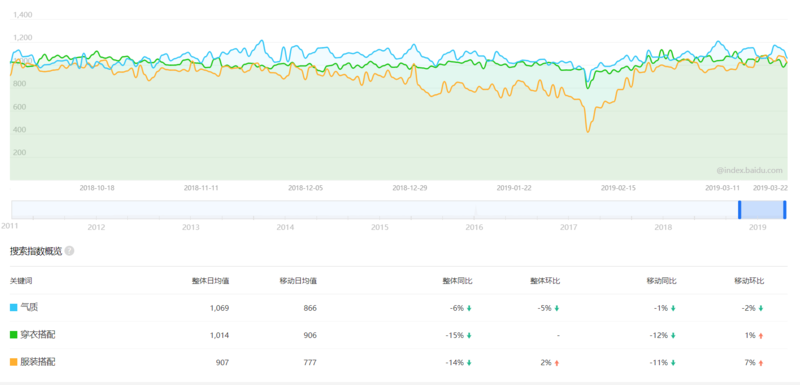Open the help icon beside 搜索指数概览

pos(69,251)
